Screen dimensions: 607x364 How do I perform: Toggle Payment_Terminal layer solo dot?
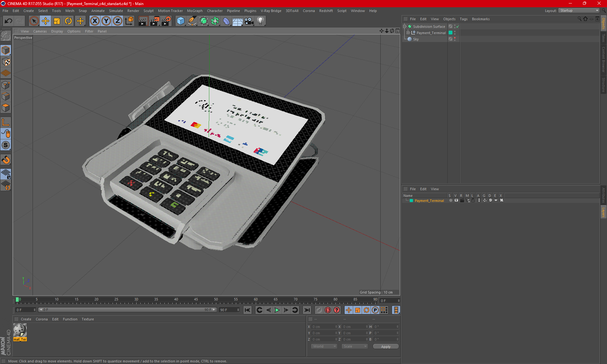click(451, 200)
